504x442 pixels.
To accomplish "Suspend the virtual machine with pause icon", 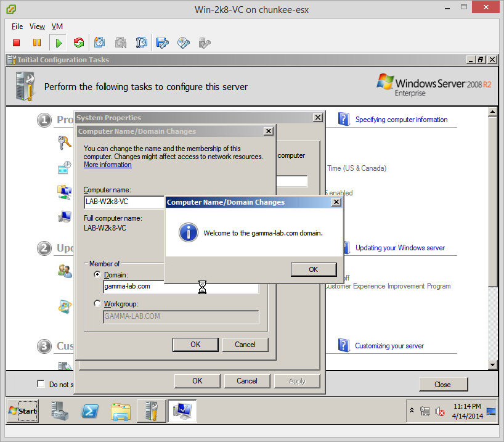I will pyautogui.click(x=37, y=43).
